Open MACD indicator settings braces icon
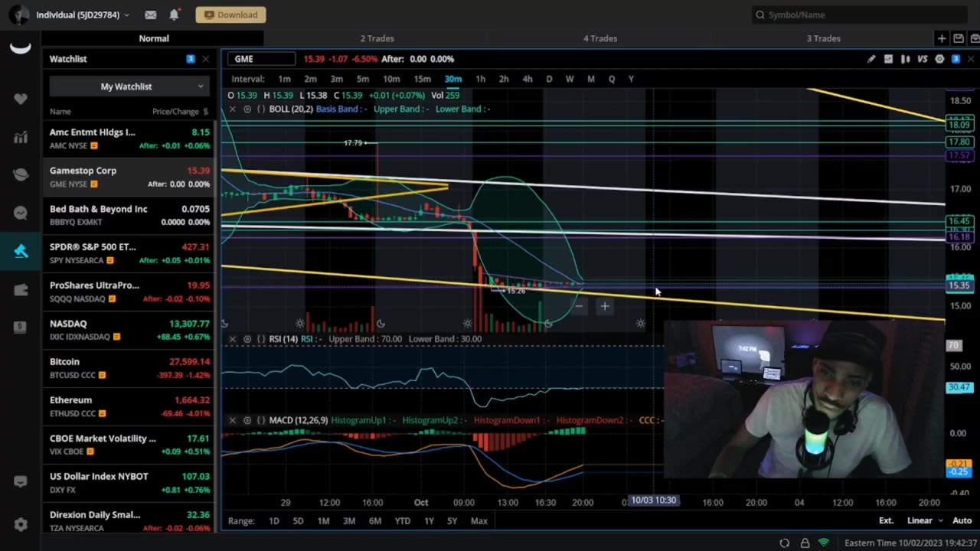This screenshot has height=551, width=980. tap(261, 420)
